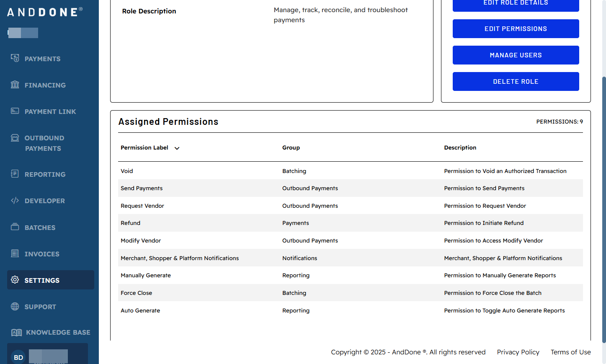
Task: Select the Manually Generate permission label
Action: tap(146, 275)
